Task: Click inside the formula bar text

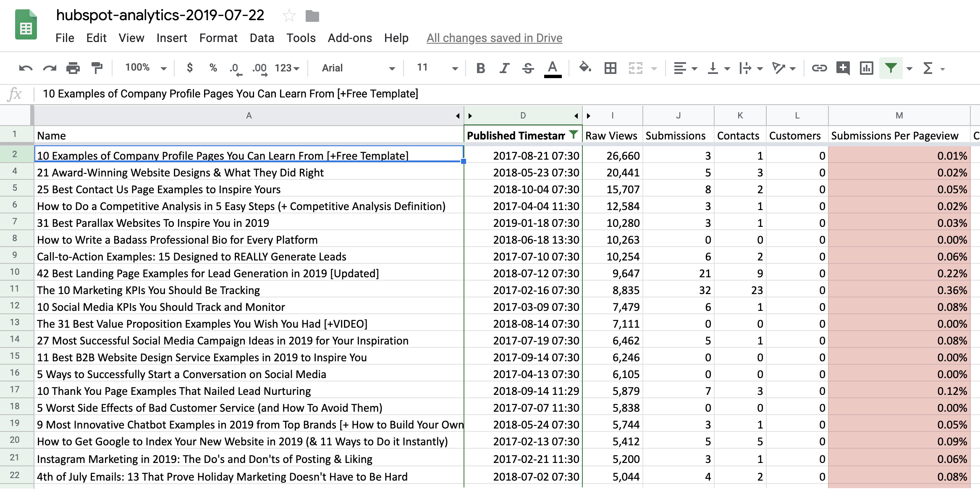Action: tap(230, 94)
